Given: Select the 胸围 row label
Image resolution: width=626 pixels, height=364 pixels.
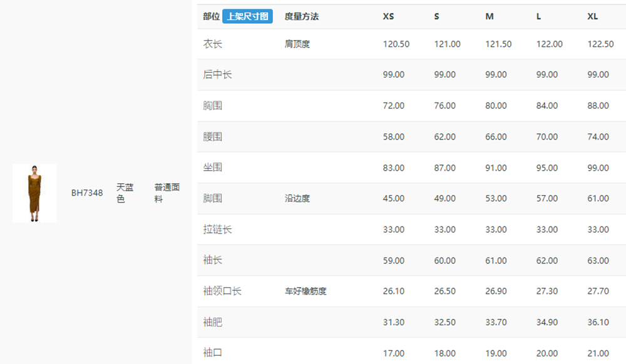Looking at the screenshot, I should 212,106.
